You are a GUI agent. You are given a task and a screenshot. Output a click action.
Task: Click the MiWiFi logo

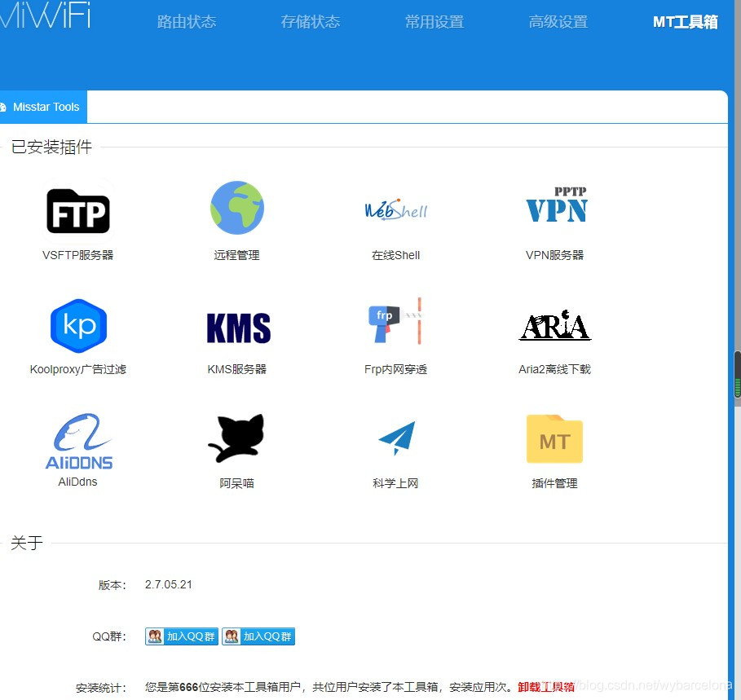tap(45, 14)
